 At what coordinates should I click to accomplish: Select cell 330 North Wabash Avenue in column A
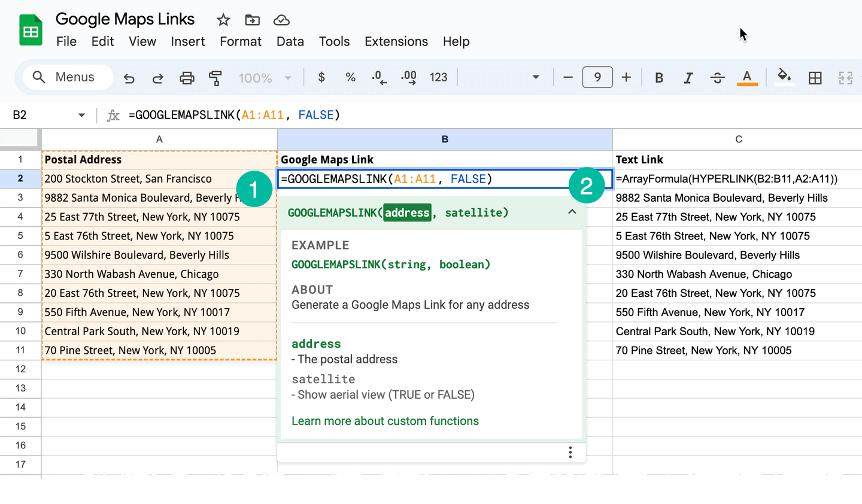click(159, 274)
